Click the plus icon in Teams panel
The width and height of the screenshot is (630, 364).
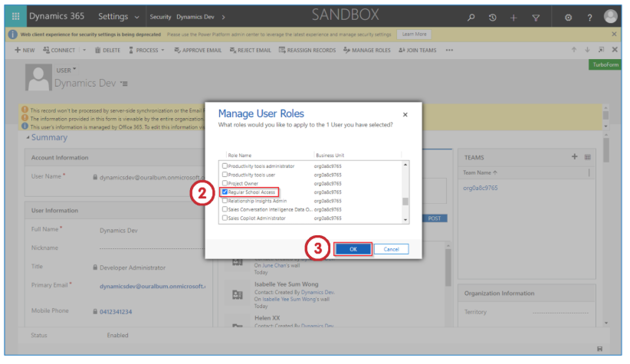pyautogui.click(x=574, y=156)
